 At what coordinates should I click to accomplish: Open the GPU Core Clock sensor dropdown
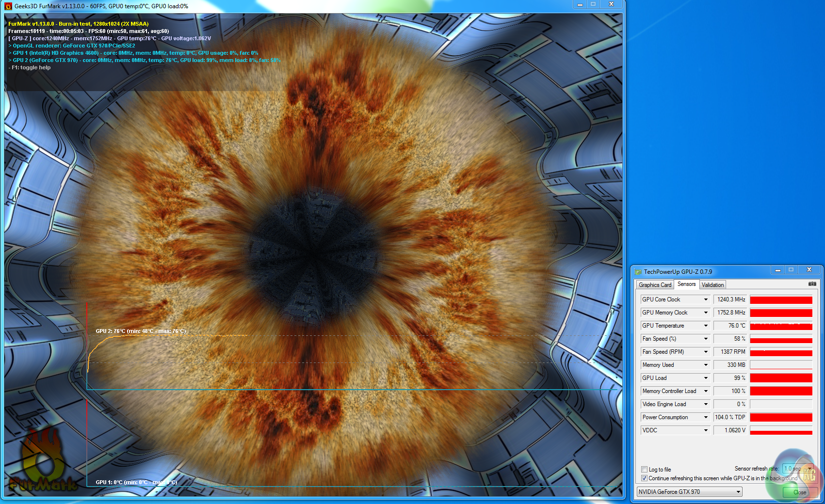[706, 299]
